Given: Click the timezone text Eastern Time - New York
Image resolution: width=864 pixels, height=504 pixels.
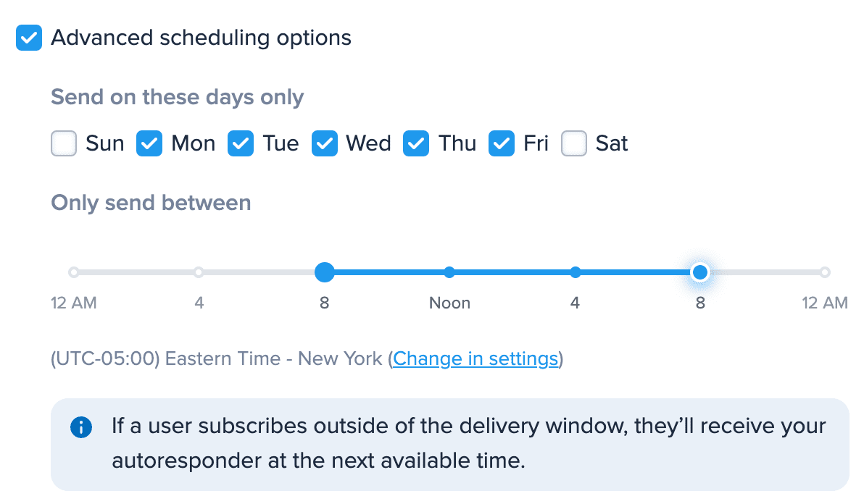Looking at the screenshot, I should coord(275,358).
